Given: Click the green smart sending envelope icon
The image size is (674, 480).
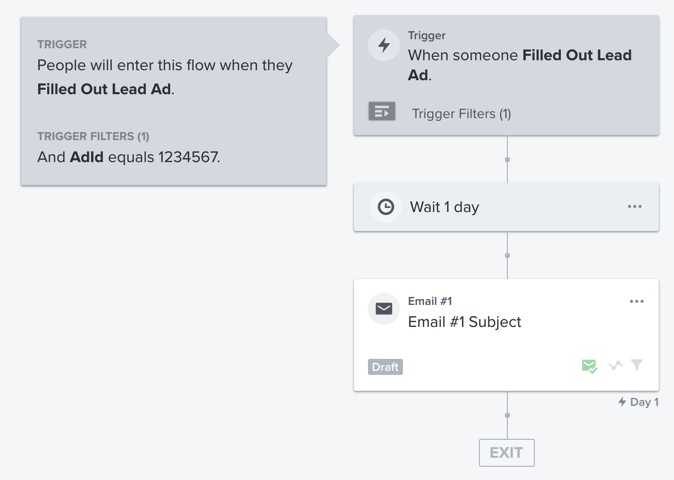Looking at the screenshot, I should click(589, 366).
